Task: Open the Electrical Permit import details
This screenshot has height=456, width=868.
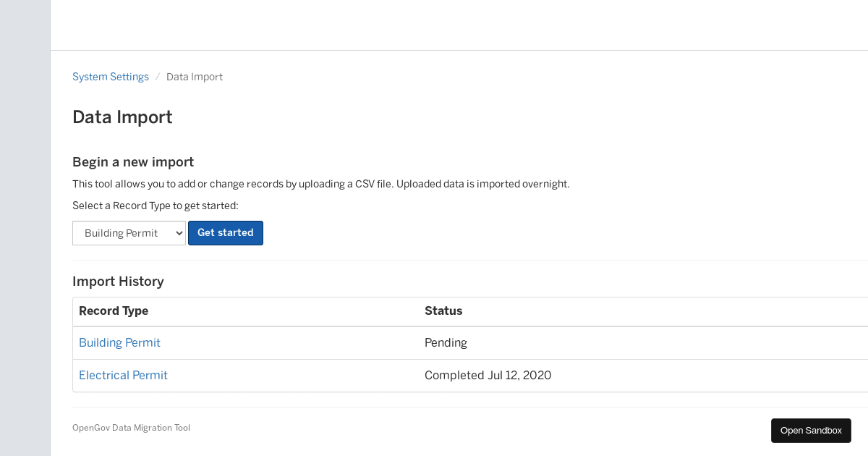Action: point(123,375)
